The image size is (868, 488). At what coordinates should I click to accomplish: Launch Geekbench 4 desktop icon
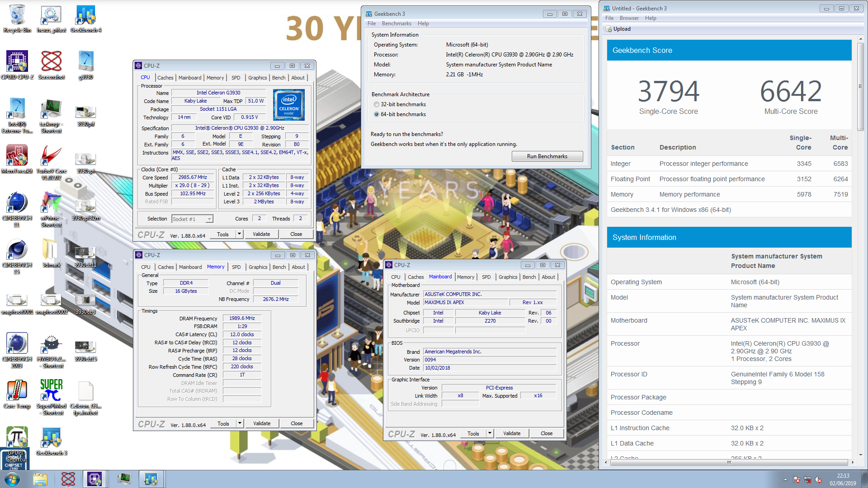click(86, 19)
